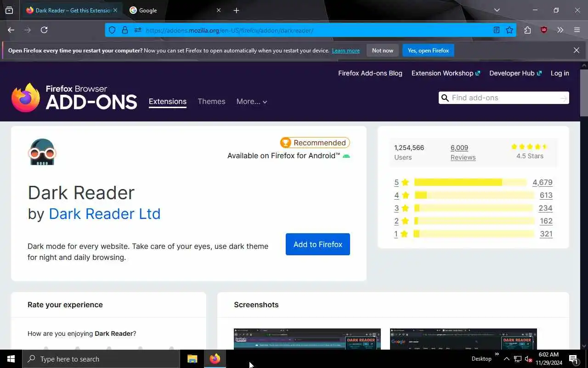Click the page vertical scrollbar
The image size is (588, 368).
(x=584, y=93)
